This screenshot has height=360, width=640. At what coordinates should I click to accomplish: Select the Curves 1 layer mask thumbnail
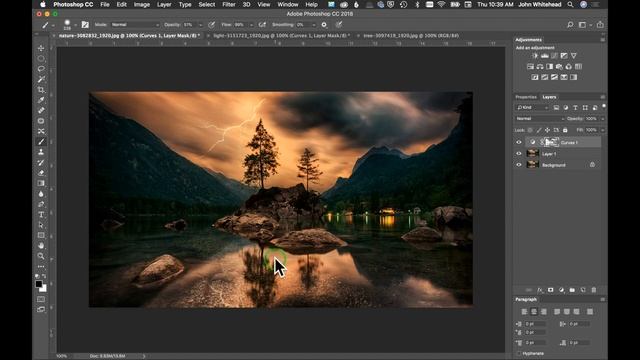[x=552, y=142]
